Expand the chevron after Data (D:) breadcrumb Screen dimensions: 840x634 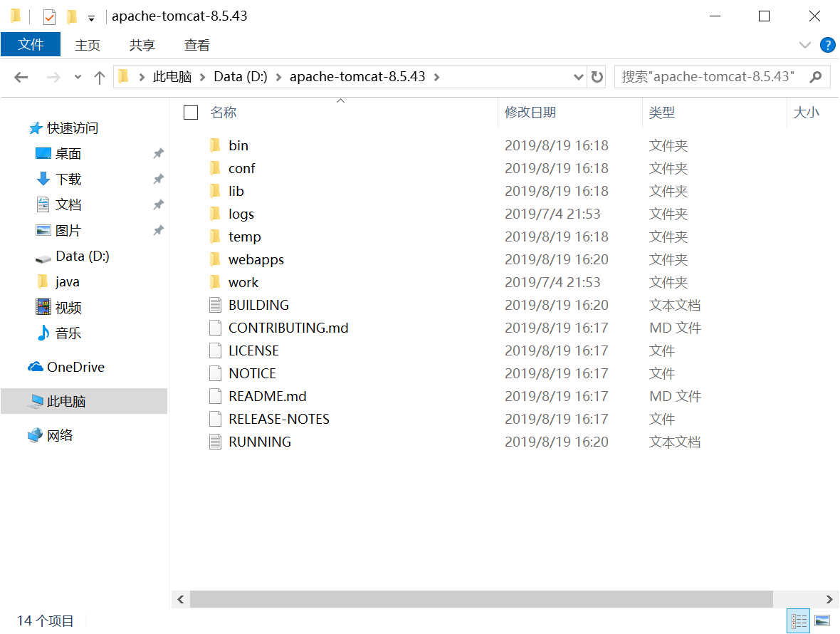coord(278,77)
